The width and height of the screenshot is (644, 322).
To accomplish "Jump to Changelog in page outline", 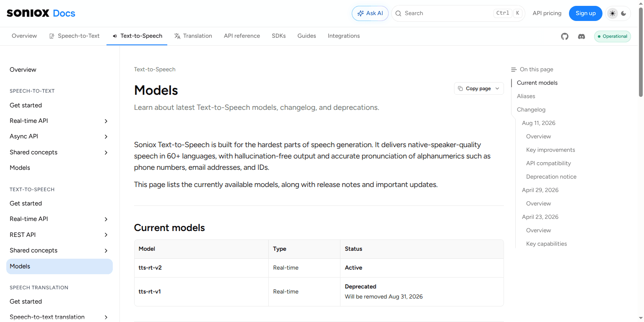I will coord(531,110).
